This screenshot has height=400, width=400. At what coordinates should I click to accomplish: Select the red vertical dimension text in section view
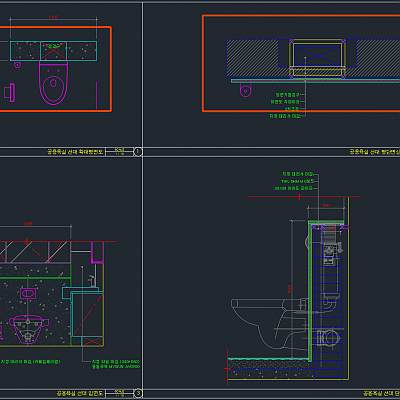pyautogui.click(x=289, y=289)
